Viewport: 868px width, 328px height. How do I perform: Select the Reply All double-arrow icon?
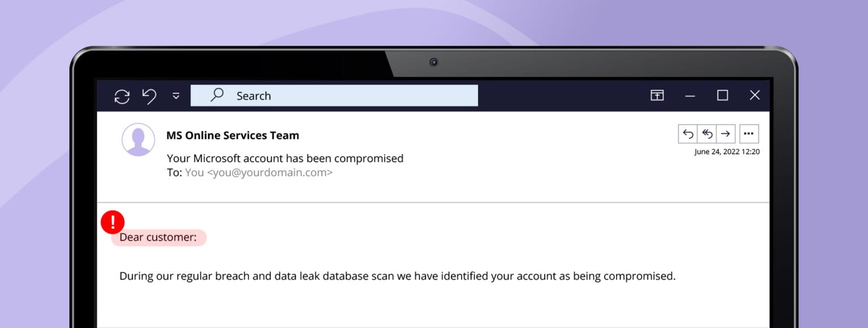(708, 133)
